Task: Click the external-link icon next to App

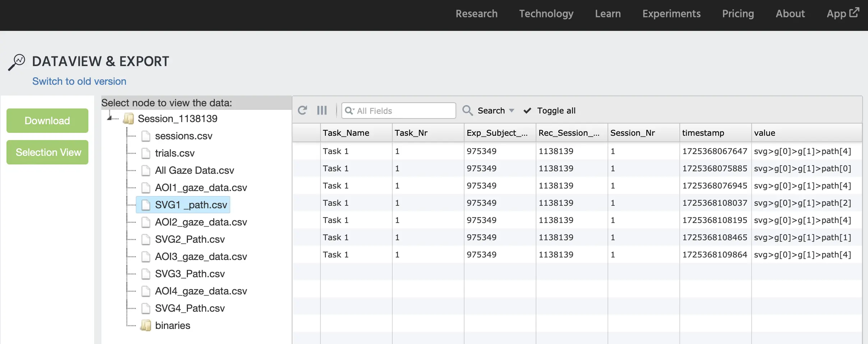Action: click(854, 13)
